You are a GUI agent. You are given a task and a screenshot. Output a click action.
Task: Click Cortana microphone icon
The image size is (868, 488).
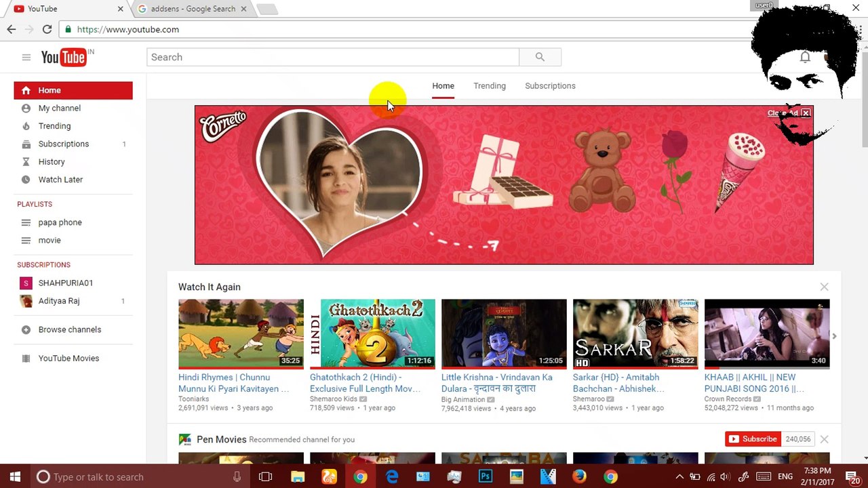pyautogui.click(x=237, y=477)
